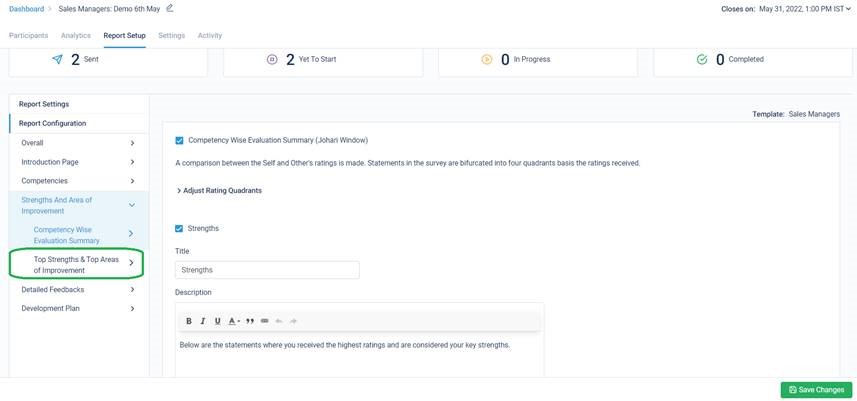Expand the Overall section chevron
This screenshot has width=857, height=401.
pos(132,143)
